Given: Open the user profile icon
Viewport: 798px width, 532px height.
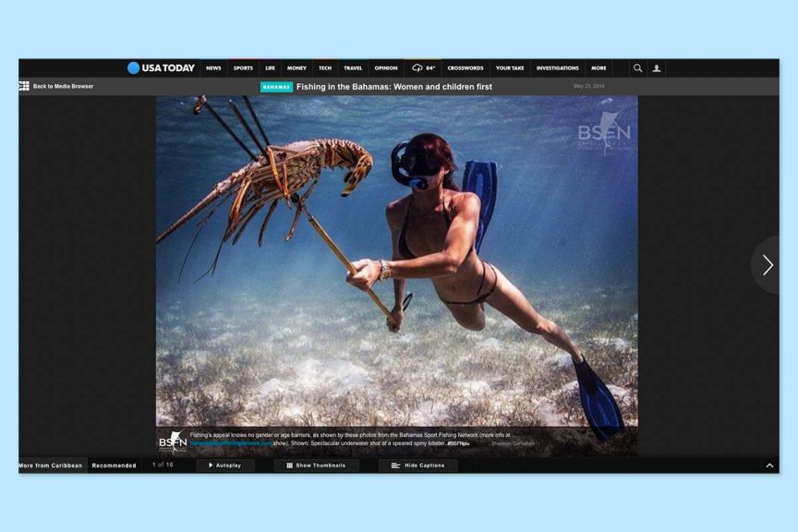Looking at the screenshot, I should click(657, 68).
